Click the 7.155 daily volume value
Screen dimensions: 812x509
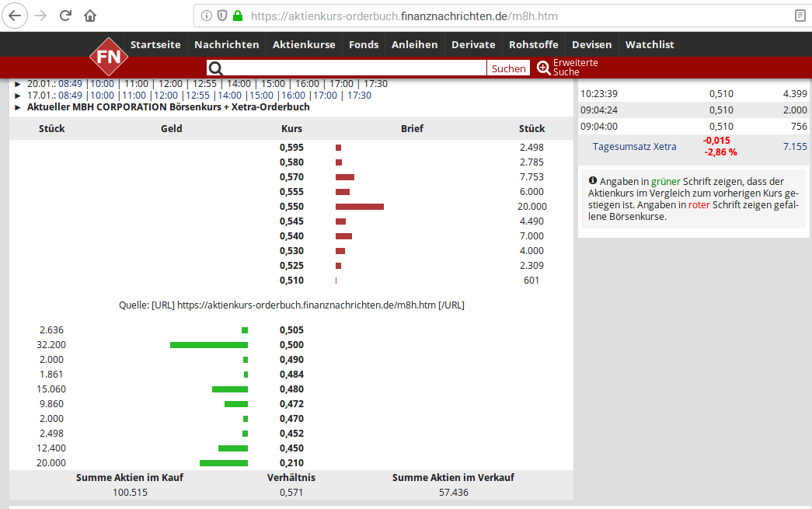(795, 147)
